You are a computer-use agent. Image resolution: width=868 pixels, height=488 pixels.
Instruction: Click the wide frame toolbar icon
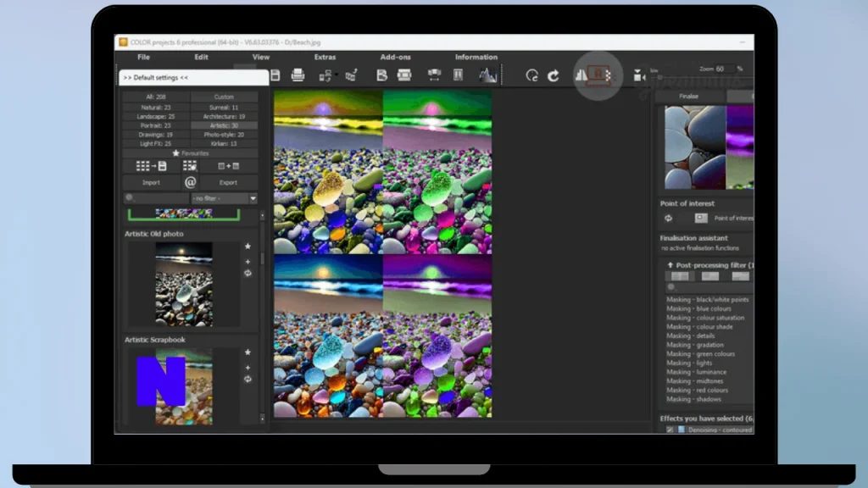tap(404, 75)
